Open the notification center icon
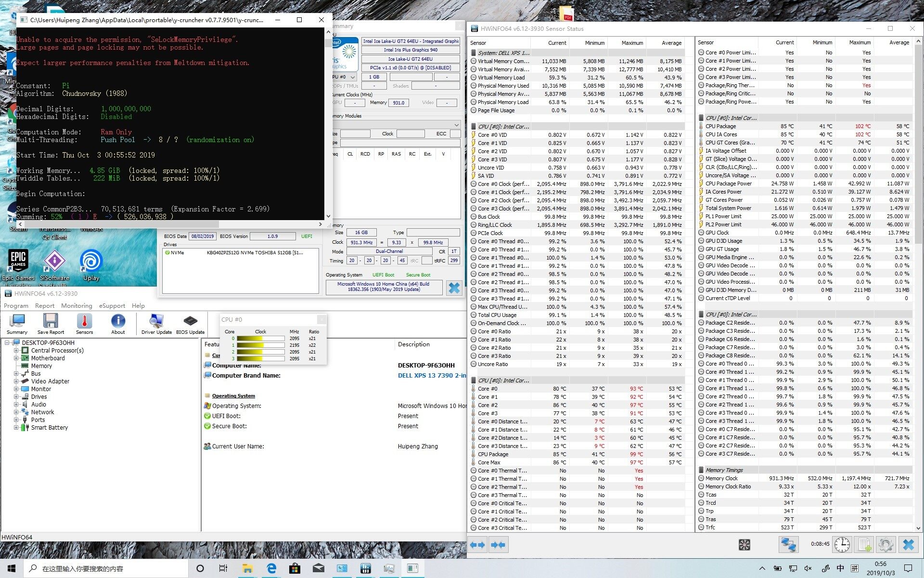This screenshot has height=578, width=924. point(908,568)
